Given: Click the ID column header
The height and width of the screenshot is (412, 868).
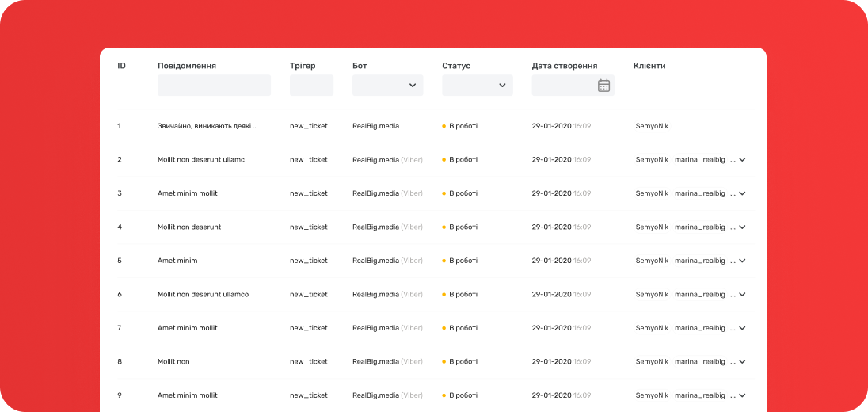Looking at the screenshot, I should click(121, 66).
